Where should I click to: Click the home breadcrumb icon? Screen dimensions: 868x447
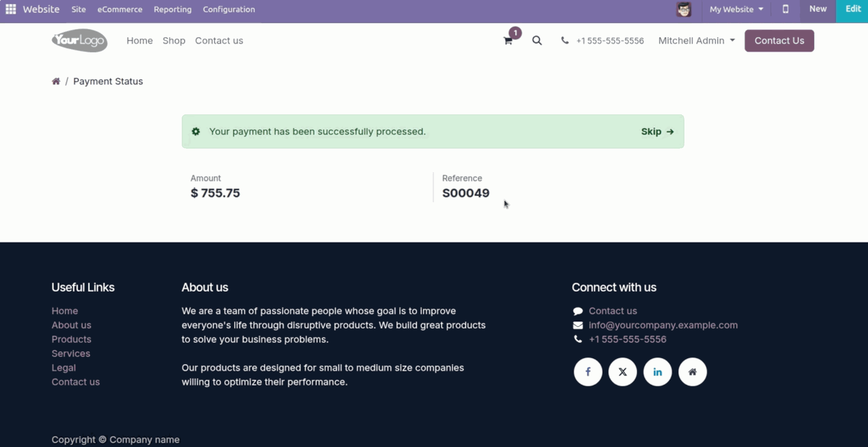[x=56, y=81]
